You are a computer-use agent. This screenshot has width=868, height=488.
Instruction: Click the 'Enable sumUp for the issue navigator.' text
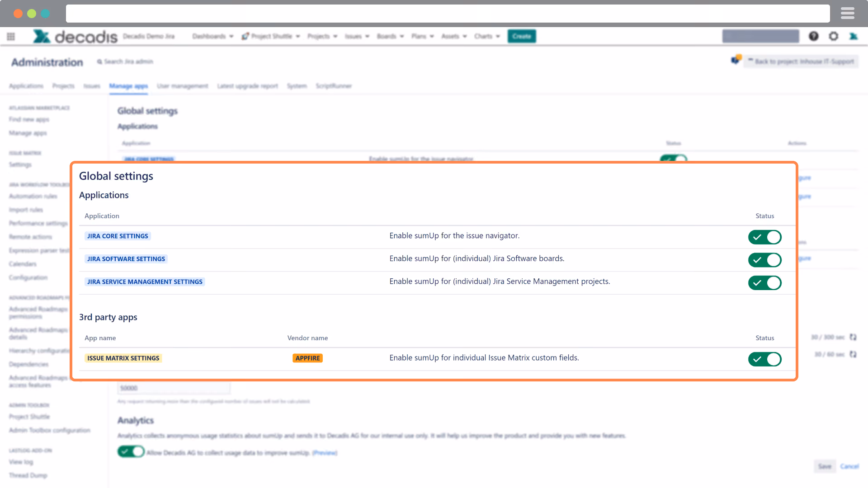pos(454,236)
